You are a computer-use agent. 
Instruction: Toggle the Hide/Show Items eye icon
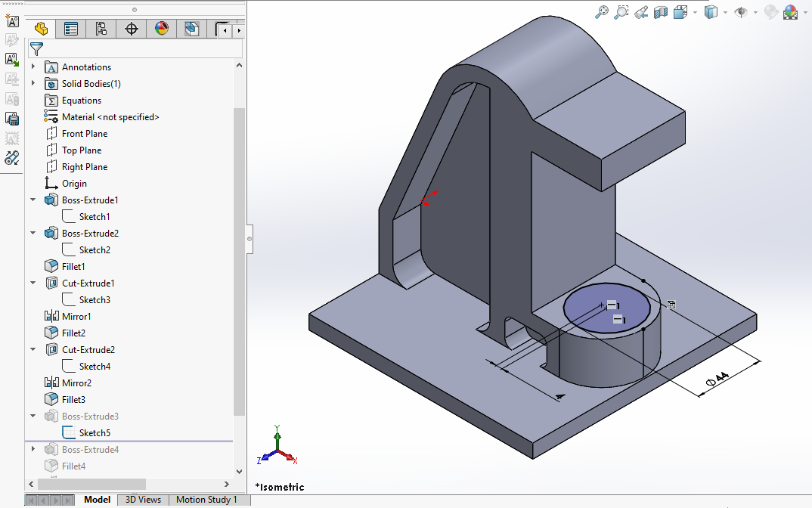(742, 12)
